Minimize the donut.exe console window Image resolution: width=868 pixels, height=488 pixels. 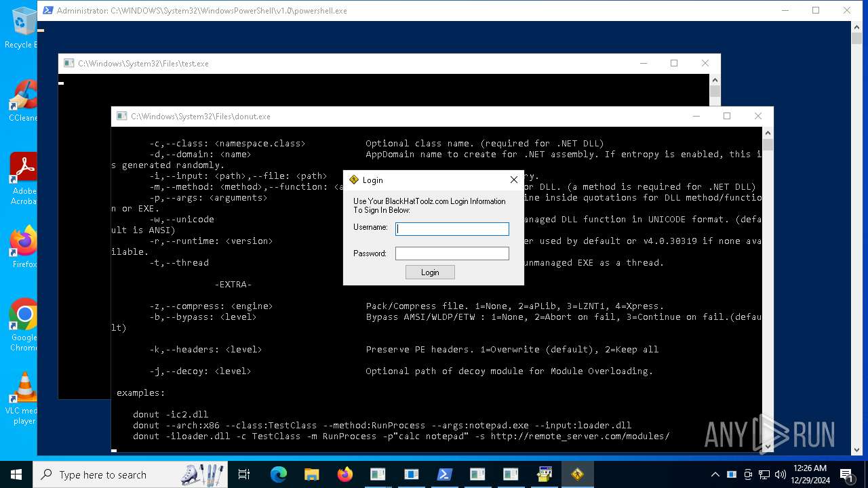pyautogui.click(x=696, y=117)
